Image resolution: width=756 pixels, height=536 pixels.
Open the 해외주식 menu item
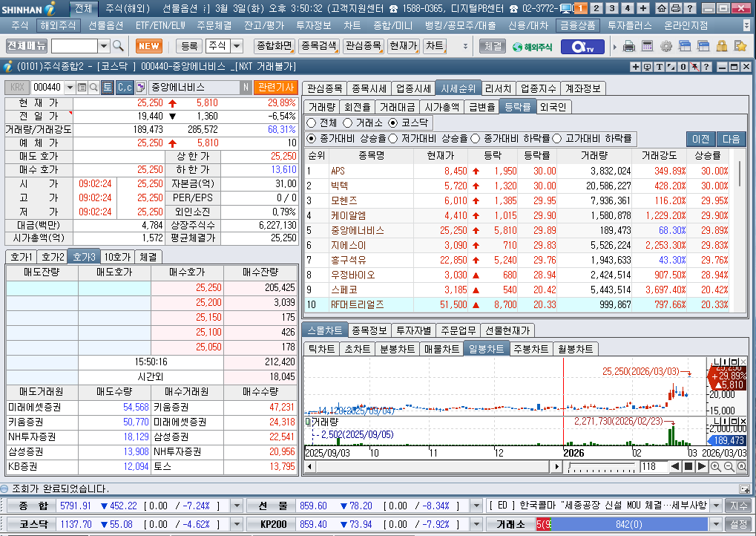(58, 25)
